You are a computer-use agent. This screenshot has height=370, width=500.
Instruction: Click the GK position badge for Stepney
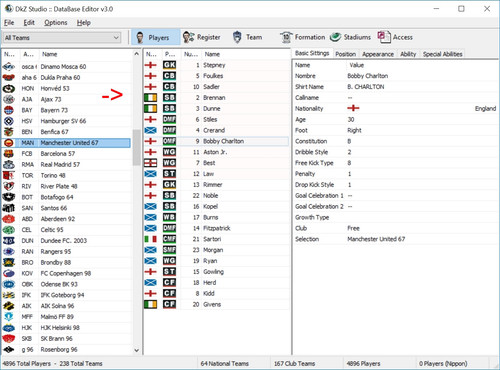click(169, 65)
